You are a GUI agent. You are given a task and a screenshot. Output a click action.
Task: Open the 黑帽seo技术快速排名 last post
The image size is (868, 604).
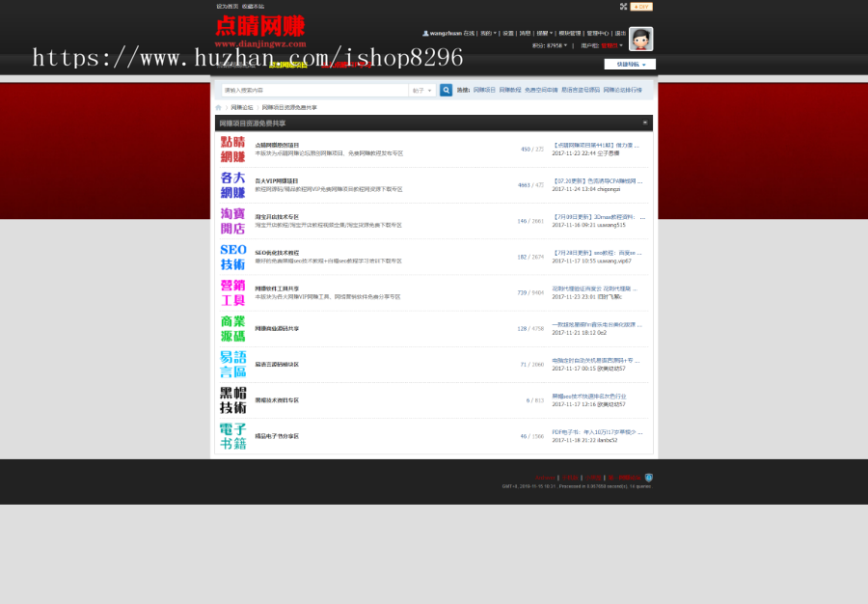(x=589, y=397)
